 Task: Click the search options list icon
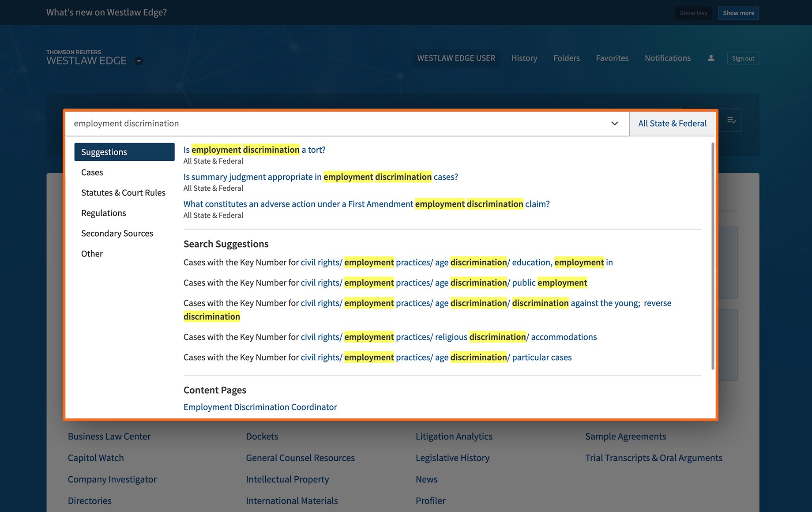(x=731, y=120)
